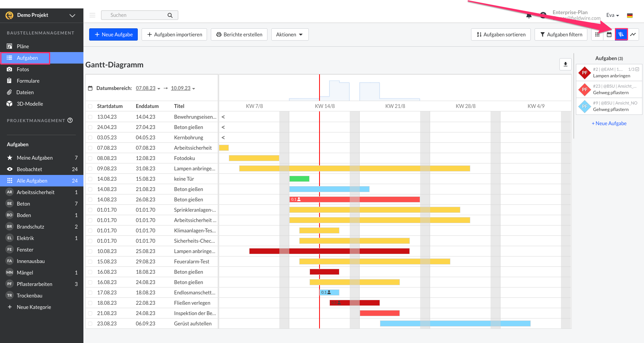Open the Aktionen dropdown
This screenshot has height=343, width=644.
290,34
